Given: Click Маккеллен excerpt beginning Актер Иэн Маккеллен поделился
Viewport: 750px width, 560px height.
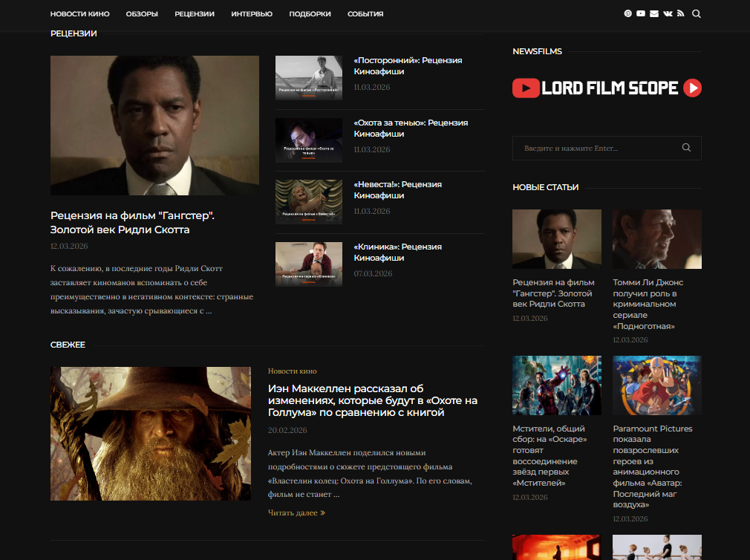Looking at the screenshot, I should pyautogui.click(x=370, y=473).
